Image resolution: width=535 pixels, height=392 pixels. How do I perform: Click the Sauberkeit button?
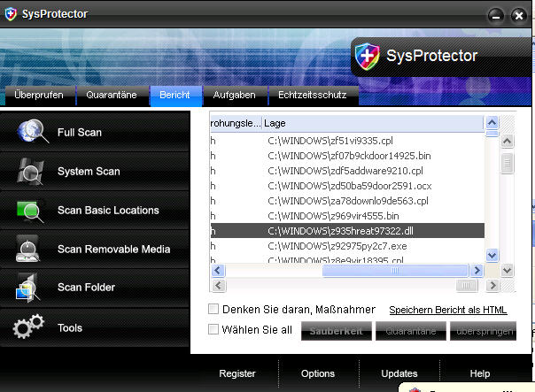point(337,331)
